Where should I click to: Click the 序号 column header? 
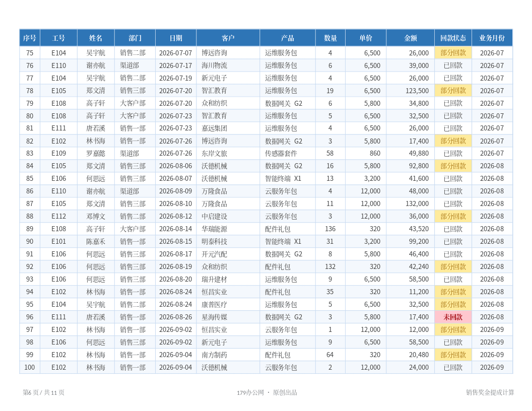(30, 38)
